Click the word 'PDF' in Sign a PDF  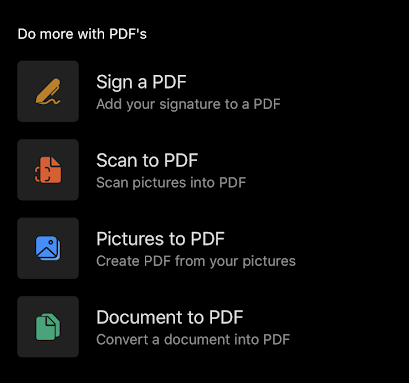coord(169,82)
